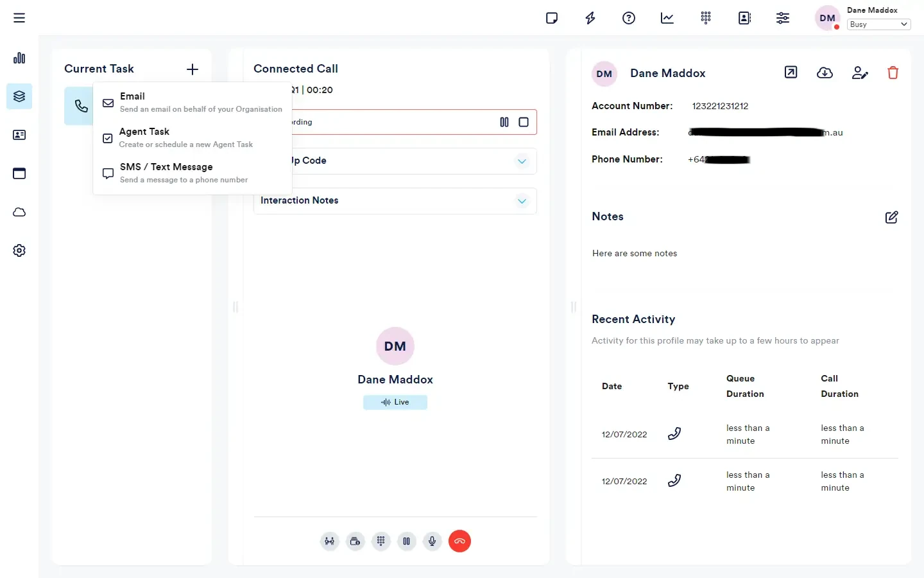Pause the call recording
The width and height of the screenshot is (924, 578).
pyautogui.click(x=504, y=122)
